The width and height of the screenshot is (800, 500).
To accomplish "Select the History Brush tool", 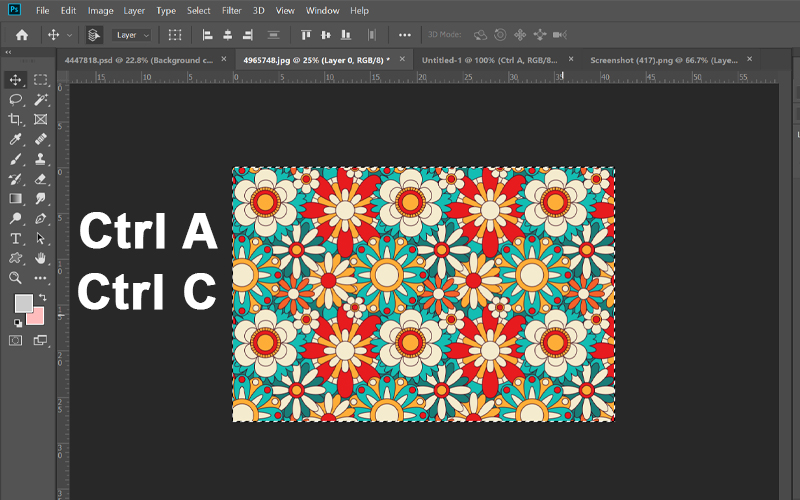I will coord(15,179).
